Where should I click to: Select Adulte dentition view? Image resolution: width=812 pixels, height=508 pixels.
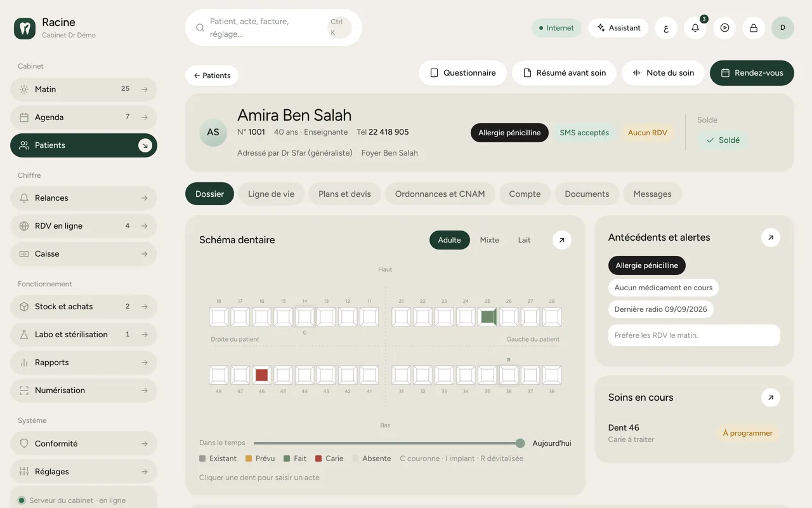[x=450, y=240]
